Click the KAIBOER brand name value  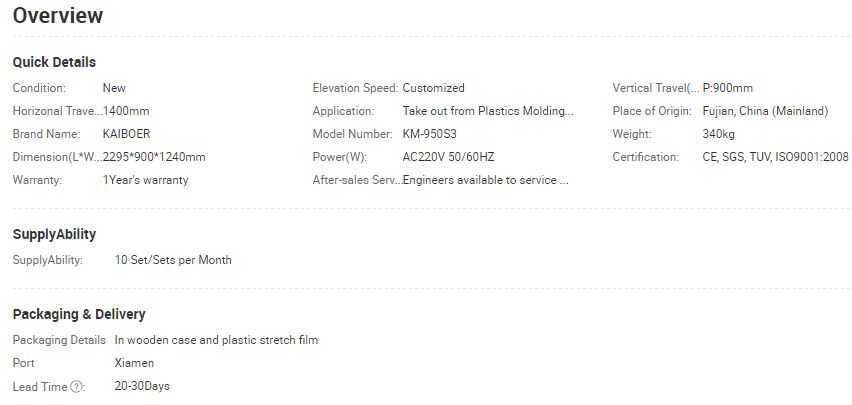pyautogui.click(x=126, y=134)
